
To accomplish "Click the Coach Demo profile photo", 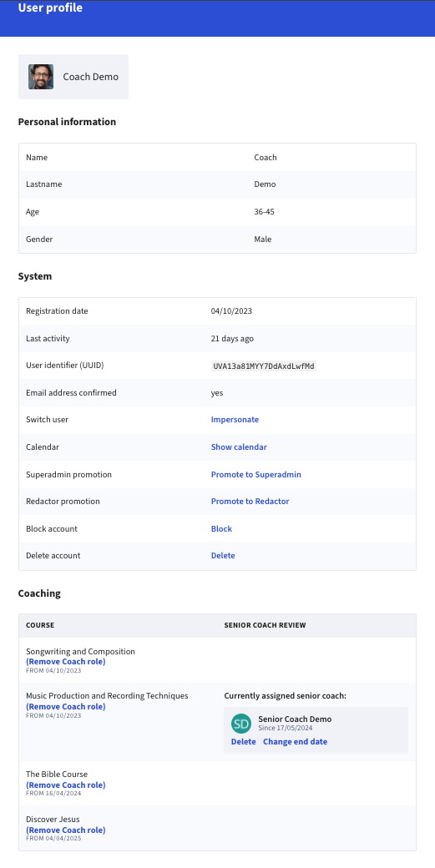I will [x=41, y=77].
